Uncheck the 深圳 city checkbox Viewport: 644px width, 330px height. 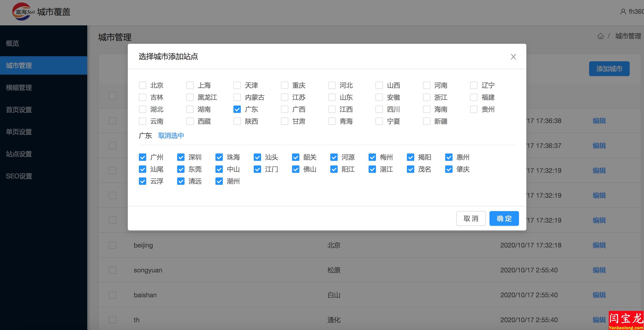181,157
